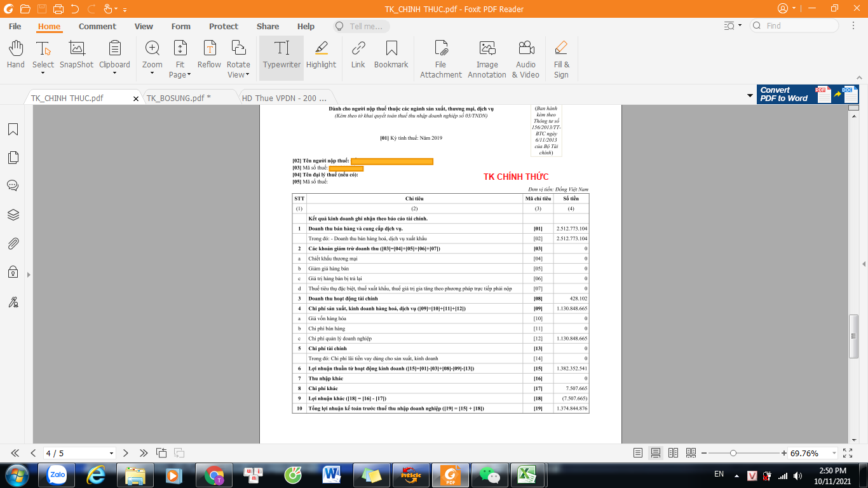The image size is (868, 488).
Task: Open the Protect ribbon tab
Action: [x=223, y=26]
